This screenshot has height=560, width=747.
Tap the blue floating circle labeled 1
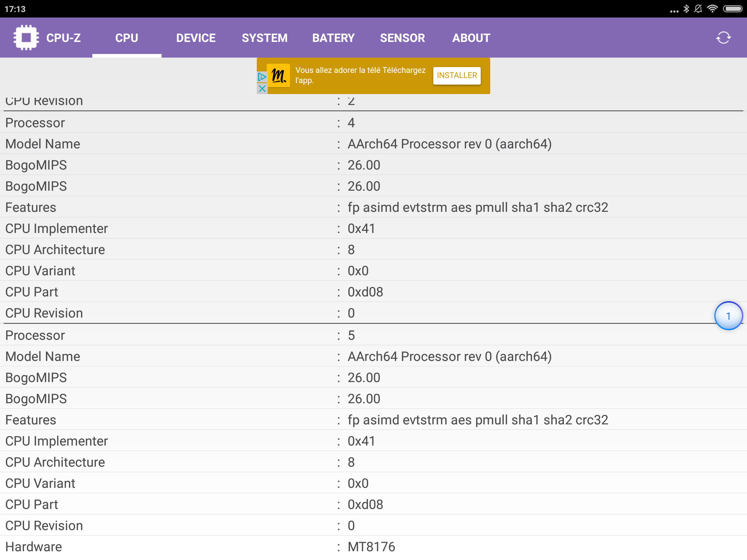point(728,316)
